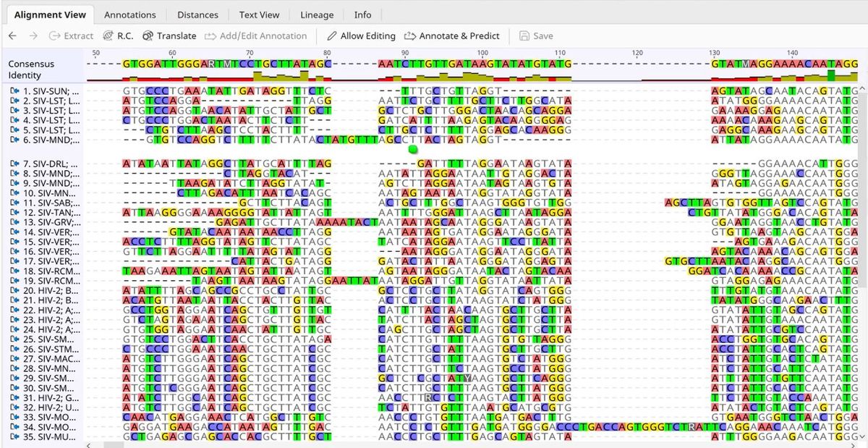The image size is (868, 448).
Task: Select the Consensus row label
Action: point(31,64)
